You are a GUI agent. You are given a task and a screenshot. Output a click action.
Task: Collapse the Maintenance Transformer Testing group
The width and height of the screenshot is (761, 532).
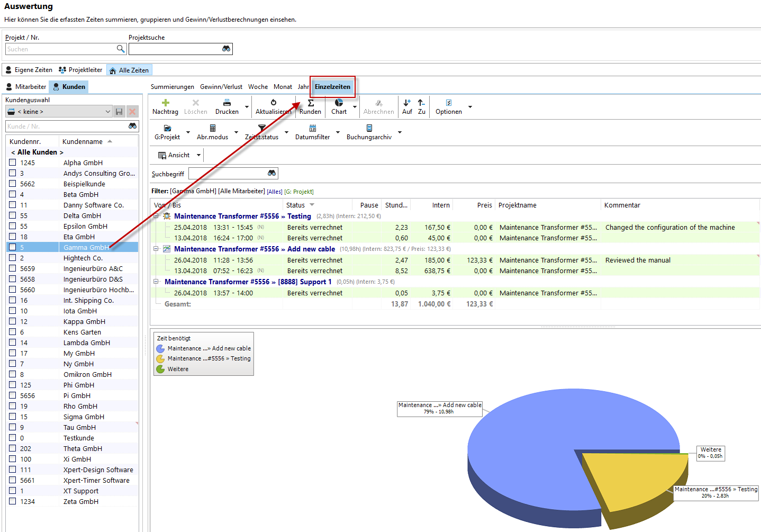[156, 216]
